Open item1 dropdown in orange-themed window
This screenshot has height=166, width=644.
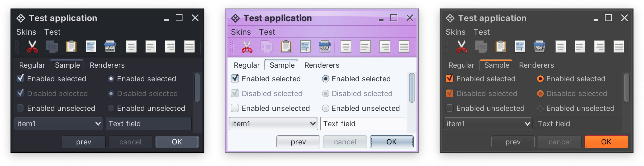[x=488, y=124]
